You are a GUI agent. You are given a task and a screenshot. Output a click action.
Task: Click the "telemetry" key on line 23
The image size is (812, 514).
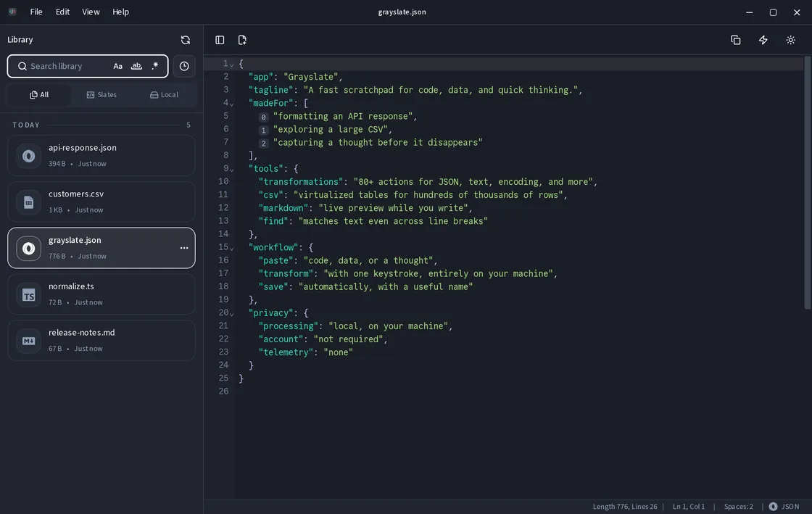click(x=286, y=352)
